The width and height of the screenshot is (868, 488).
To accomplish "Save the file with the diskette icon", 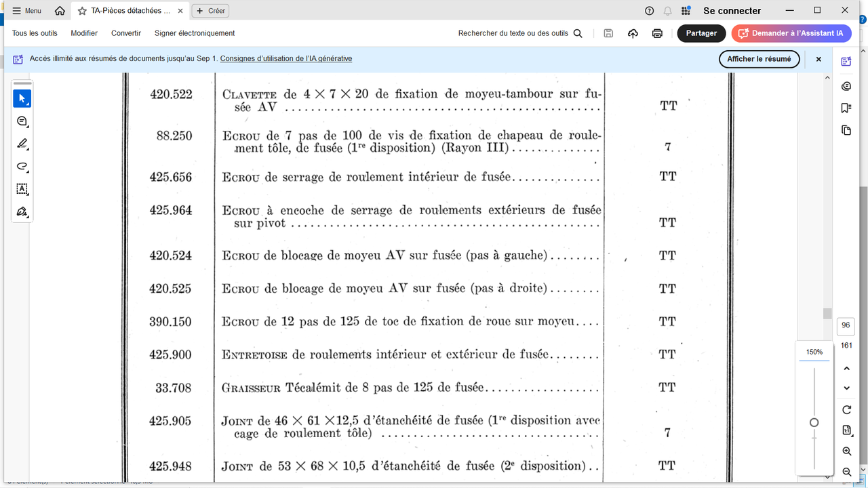I will (608, 33).
